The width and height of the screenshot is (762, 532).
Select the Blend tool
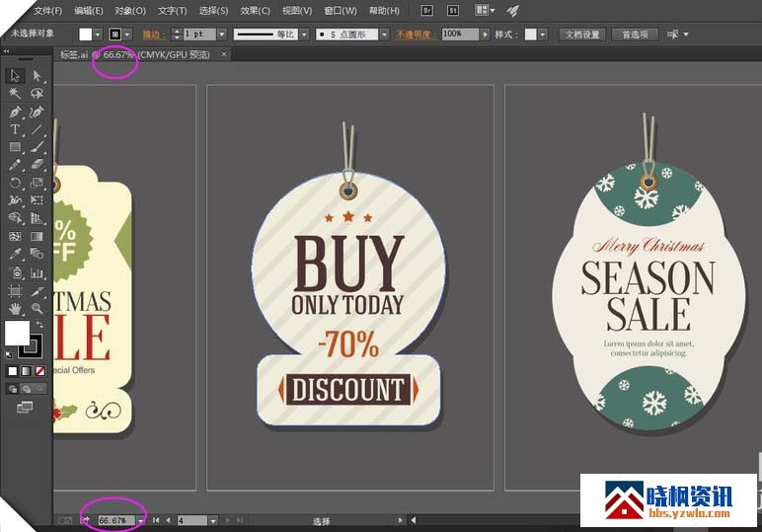37,254
